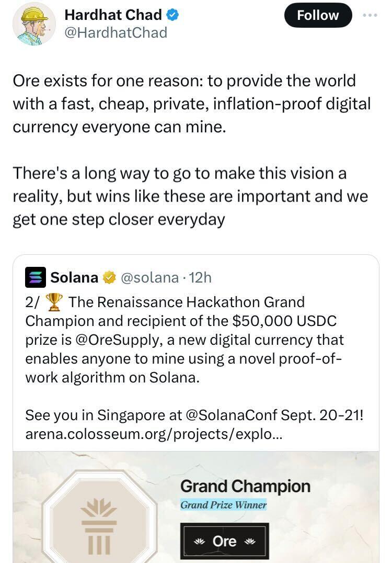
Task: Follow Hardhat Chad
Action: [x=318, y=15]
